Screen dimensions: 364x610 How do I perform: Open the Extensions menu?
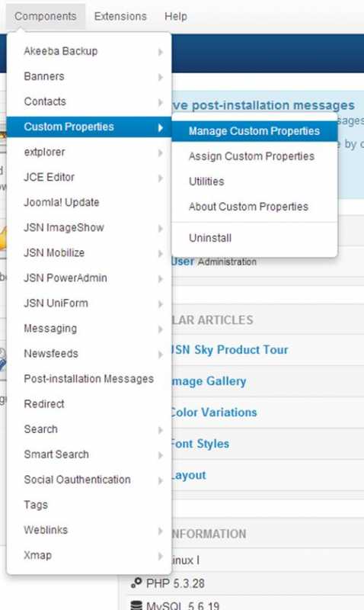pos(120,16)
